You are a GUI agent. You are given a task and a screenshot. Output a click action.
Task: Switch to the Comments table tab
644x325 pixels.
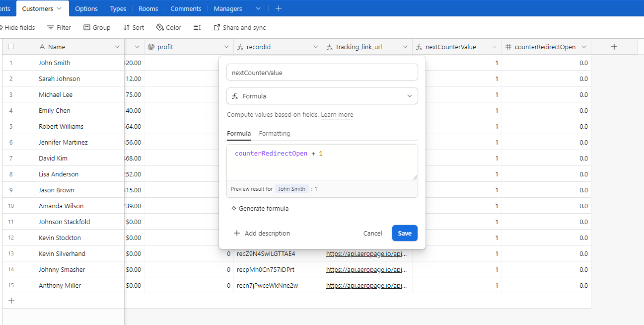(x=186, y=8)
